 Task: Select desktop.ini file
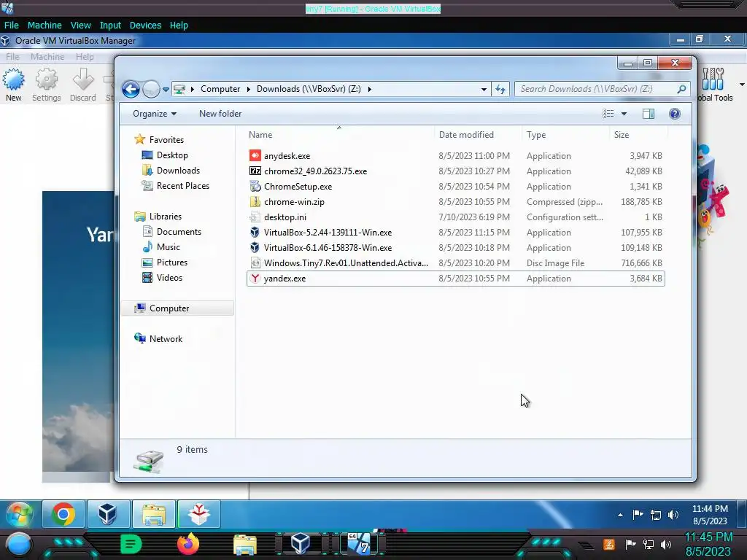(455, 217)
